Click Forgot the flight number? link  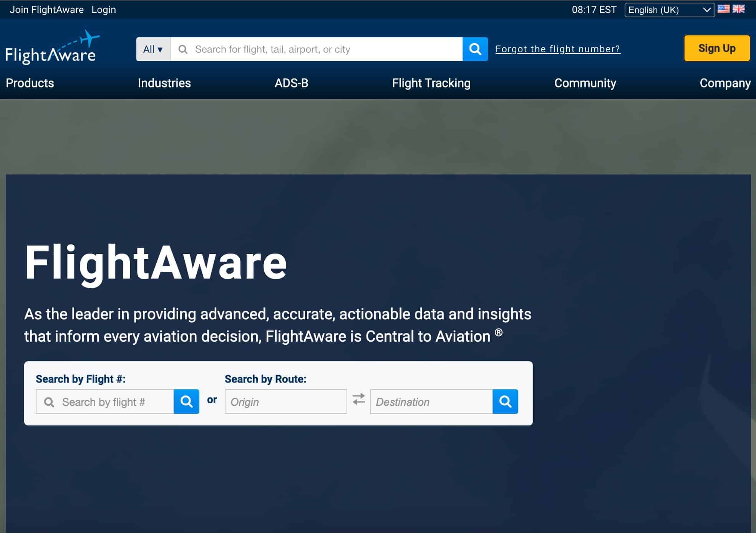558,49
